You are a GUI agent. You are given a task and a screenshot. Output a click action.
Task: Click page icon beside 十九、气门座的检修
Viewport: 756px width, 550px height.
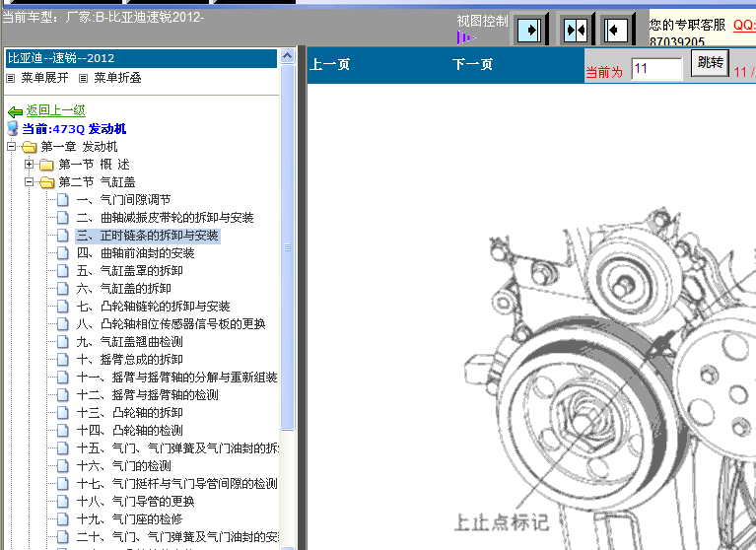click(x=63, y=518)
